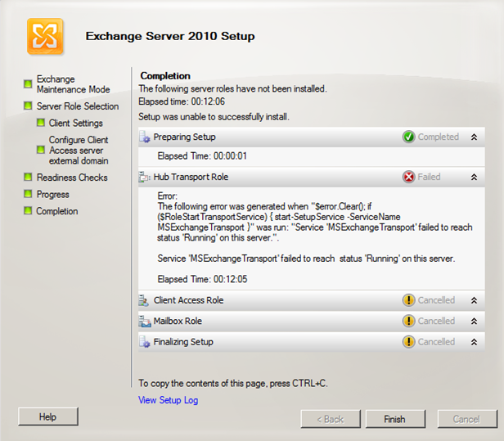Image resolution: width=504 pixels, height=441 pixels.
Task: Select Completion step in sidebar
Action: [x=57, y=211]
